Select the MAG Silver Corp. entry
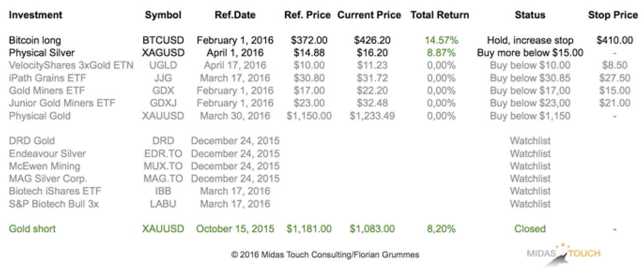This screenshot has width=644, height=279. 48,179
